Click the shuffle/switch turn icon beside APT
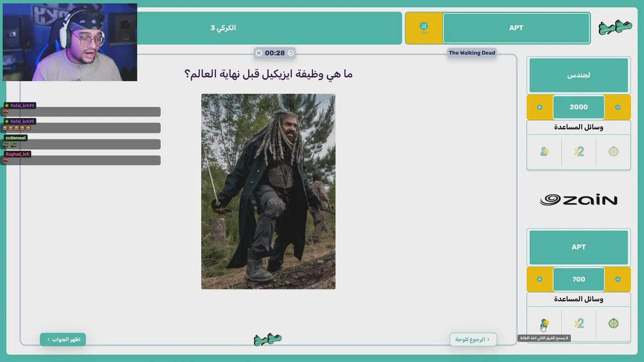 424,28
